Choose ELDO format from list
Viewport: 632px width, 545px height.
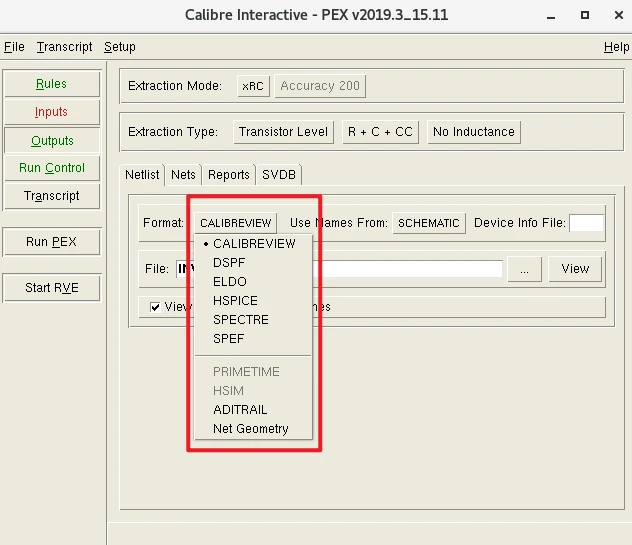[253, 282]
